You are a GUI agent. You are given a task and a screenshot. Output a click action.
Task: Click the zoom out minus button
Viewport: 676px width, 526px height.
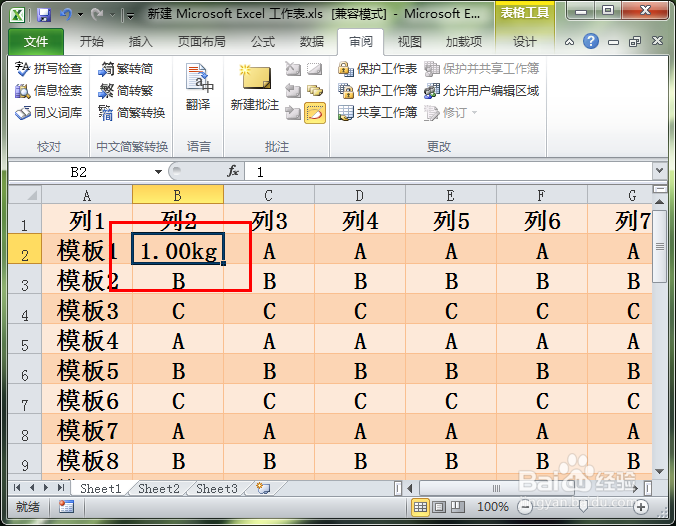tap(525, 507)
